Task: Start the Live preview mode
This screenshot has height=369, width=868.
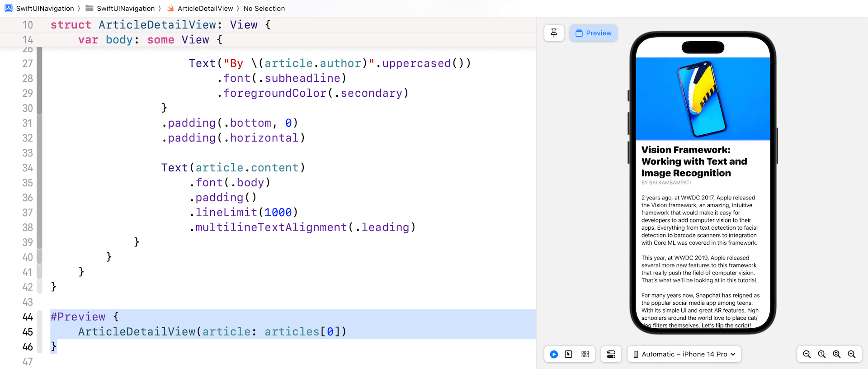Action: [554, 355]
